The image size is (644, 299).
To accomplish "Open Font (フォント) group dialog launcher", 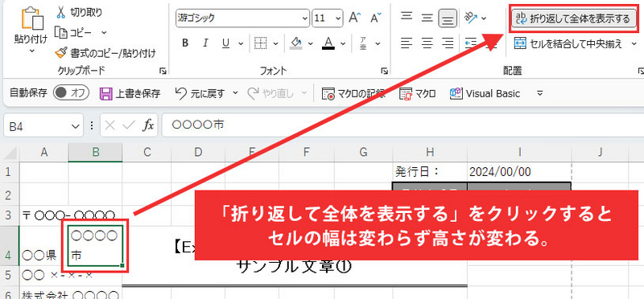I will tap(385, 72).
